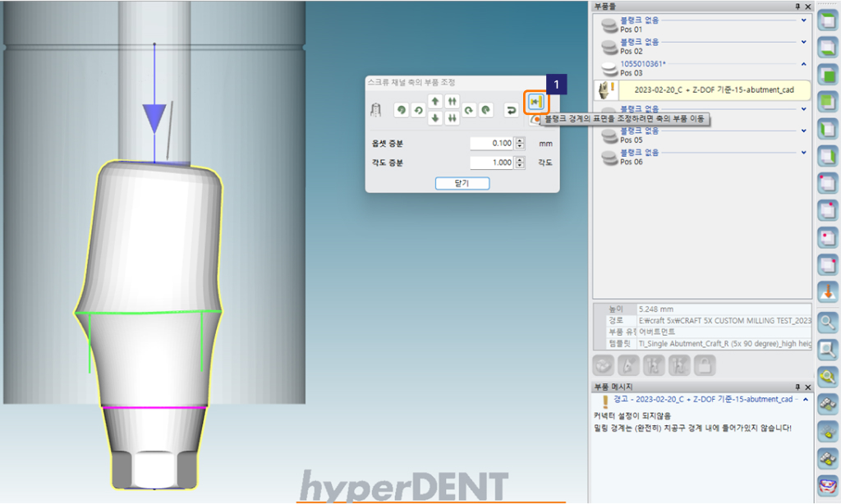Click the orange down-arrow view icon
Image resolution: width=841 pixels, height=504 pixels.
[x=828, y=291]
